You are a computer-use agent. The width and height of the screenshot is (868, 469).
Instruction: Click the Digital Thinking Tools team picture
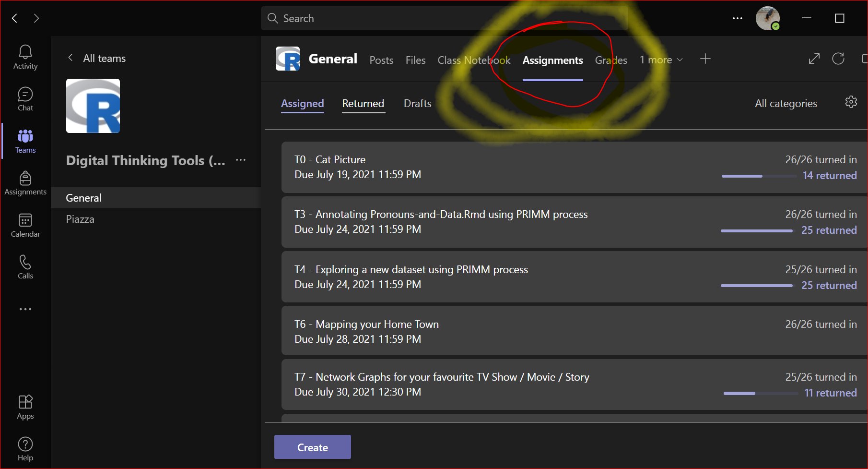(x=93, y=106)
